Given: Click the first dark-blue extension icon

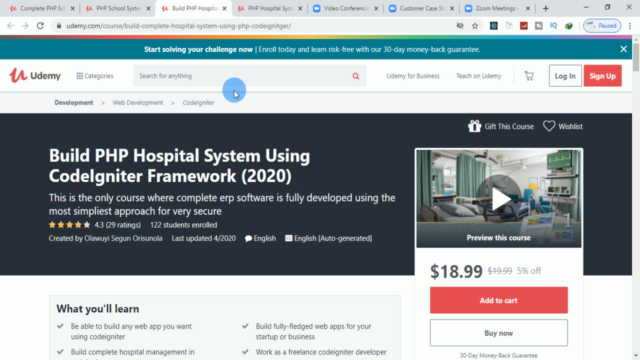Looking at the screenshot, I should [493, 26].
